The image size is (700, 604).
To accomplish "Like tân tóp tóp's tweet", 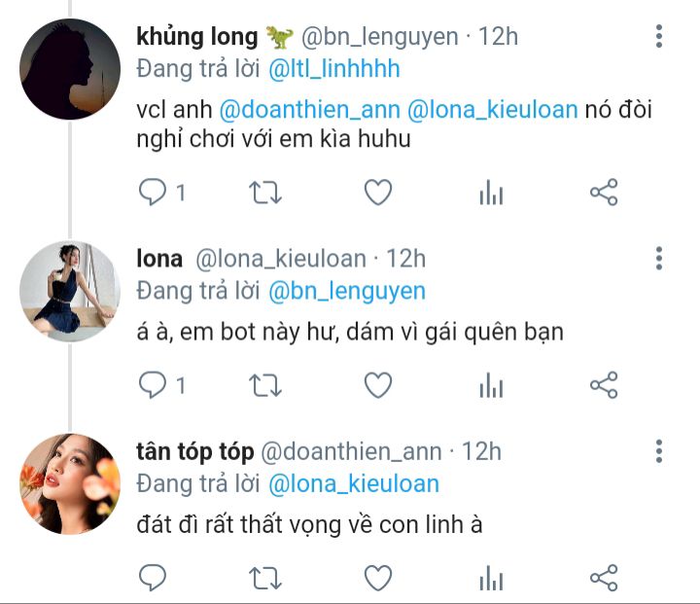I will point(378,578).
